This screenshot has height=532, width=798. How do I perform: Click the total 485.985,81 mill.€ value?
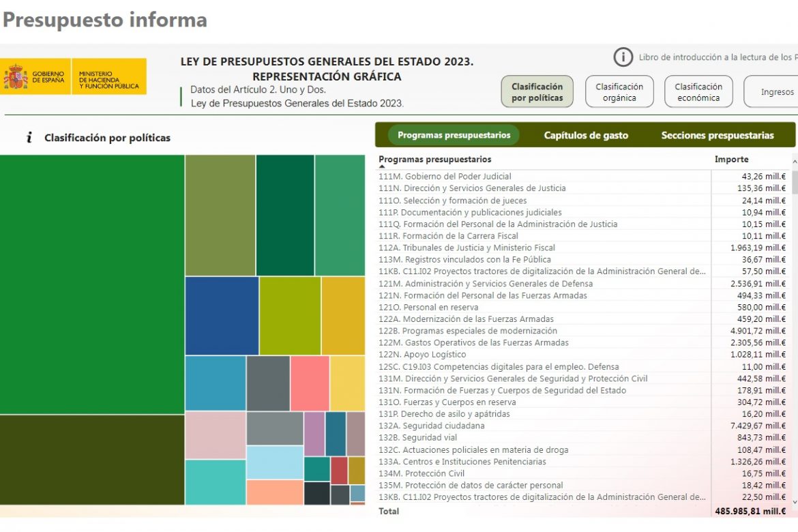pos(750,511)
